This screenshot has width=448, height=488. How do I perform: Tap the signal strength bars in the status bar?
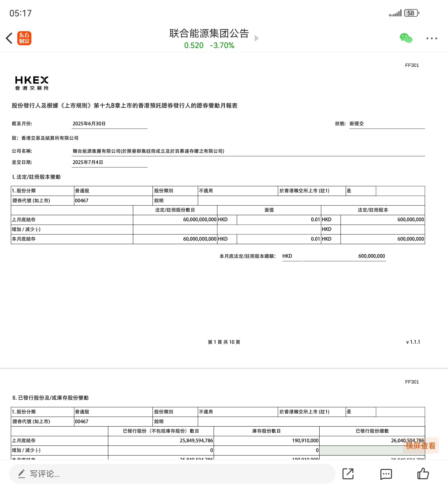coord(395,13)
